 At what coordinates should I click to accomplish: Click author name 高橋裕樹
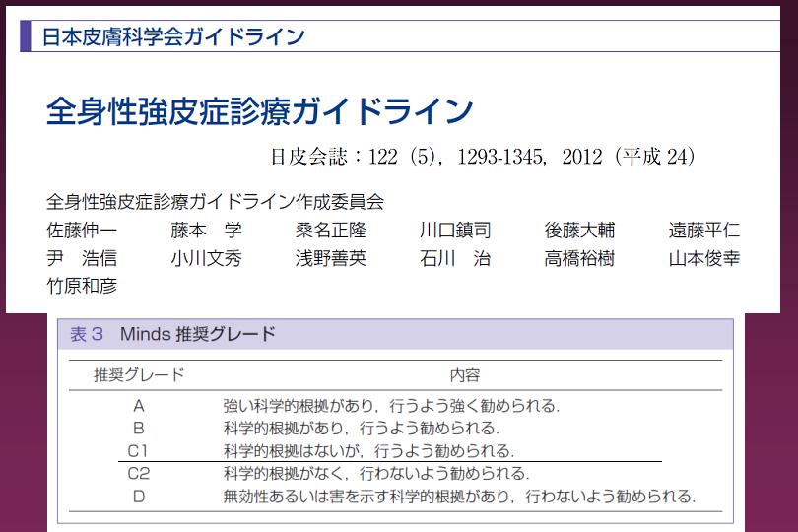coord(579,258)
